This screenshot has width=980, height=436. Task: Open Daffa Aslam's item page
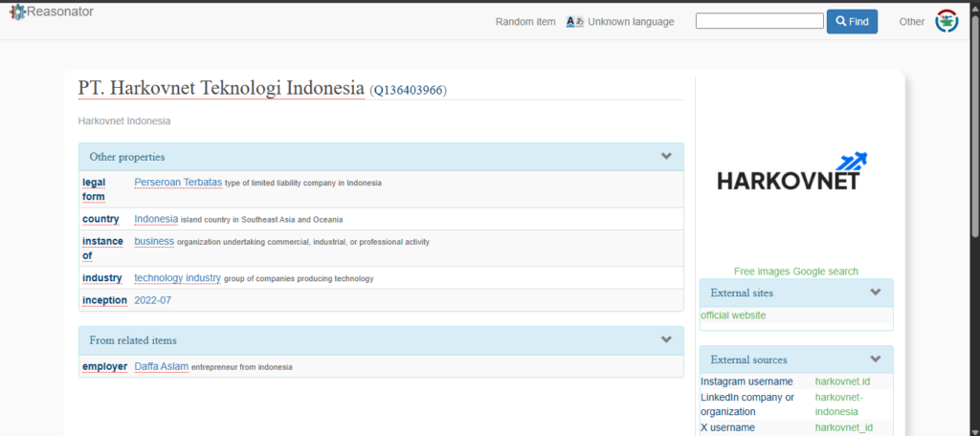[161, 366]
